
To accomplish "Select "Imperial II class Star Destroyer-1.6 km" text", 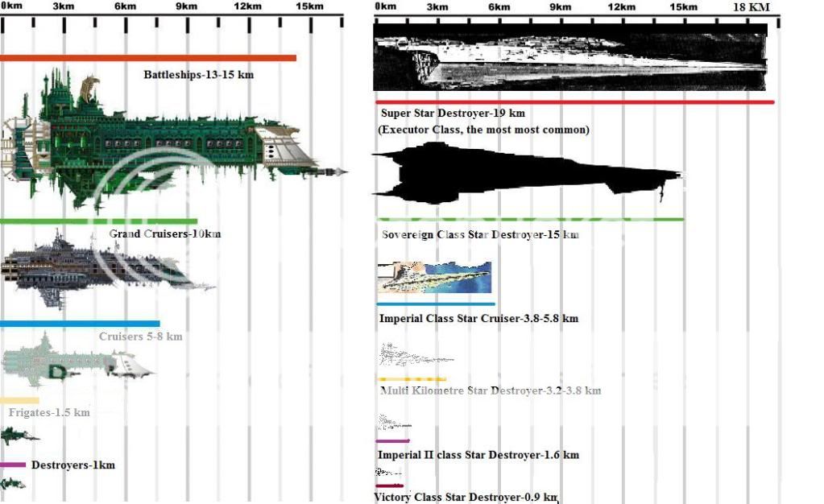I will click(478, 455).
